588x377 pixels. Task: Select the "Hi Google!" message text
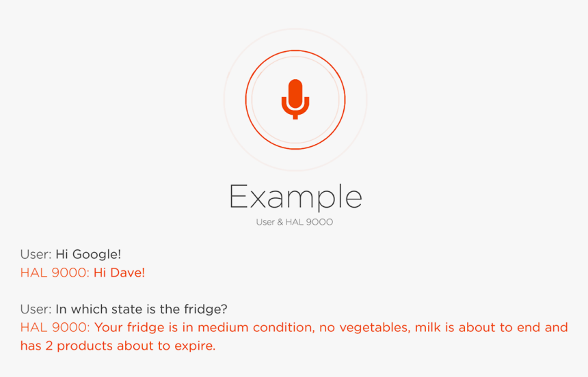[x=88, y=254]
